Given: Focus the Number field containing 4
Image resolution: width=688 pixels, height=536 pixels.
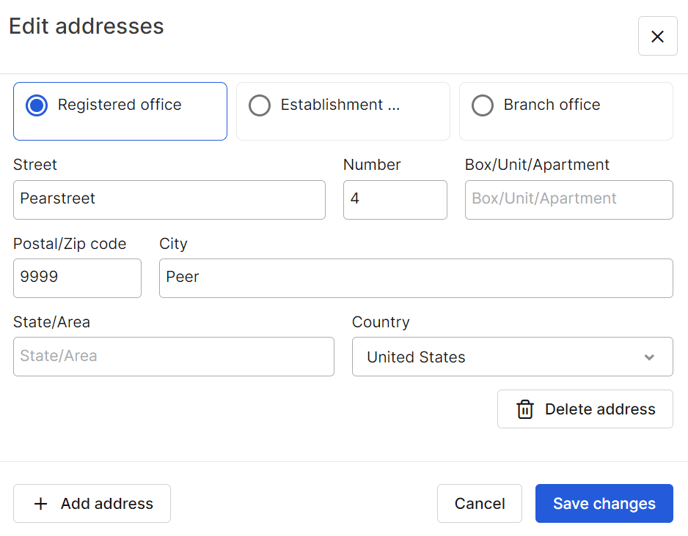Looking at the screenshot, I should pyautogui.click(x=395, y=200).
